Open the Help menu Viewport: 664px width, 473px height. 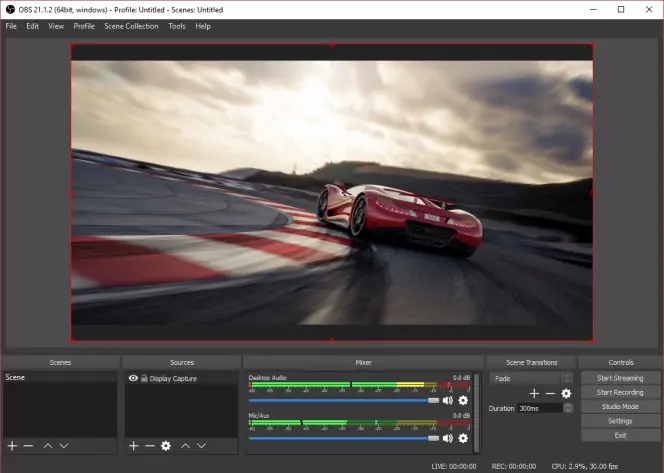203,26
